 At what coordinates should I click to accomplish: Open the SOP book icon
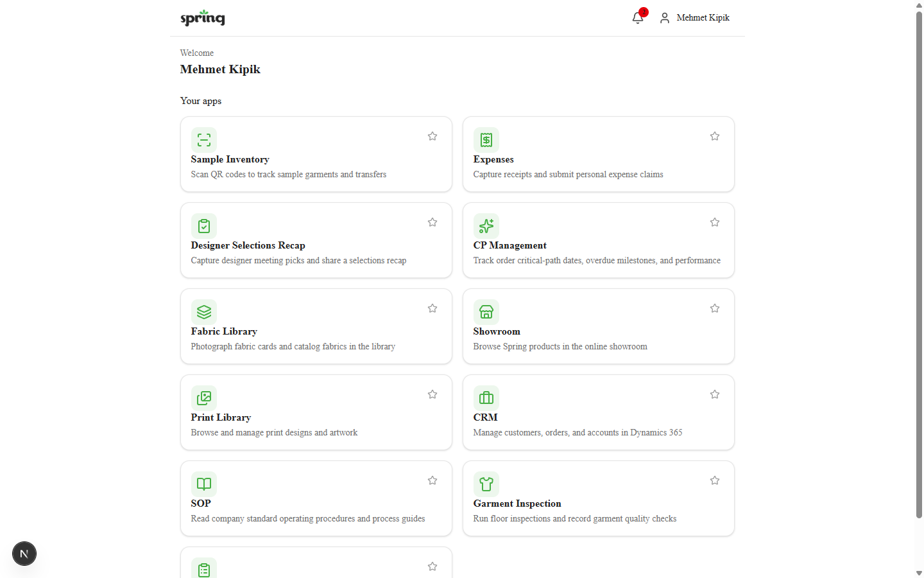204,484
